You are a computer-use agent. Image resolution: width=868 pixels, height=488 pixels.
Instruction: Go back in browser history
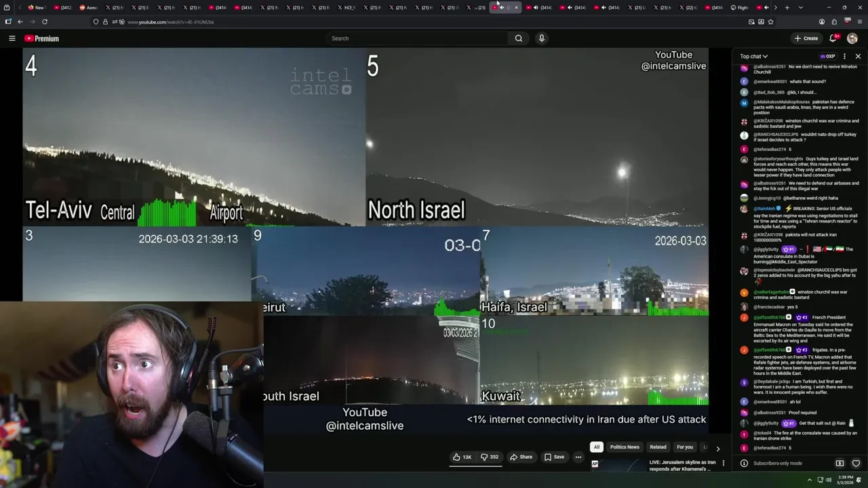20,22
